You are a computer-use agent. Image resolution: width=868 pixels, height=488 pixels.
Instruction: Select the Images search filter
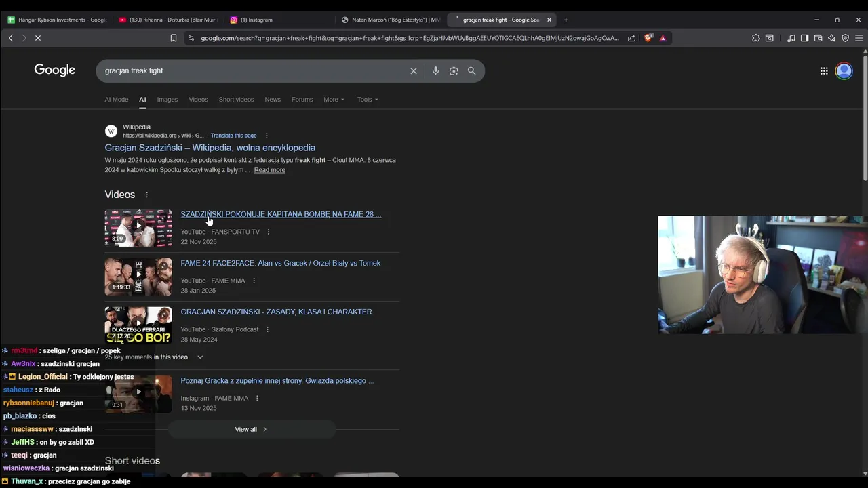(x=167, y=100)
